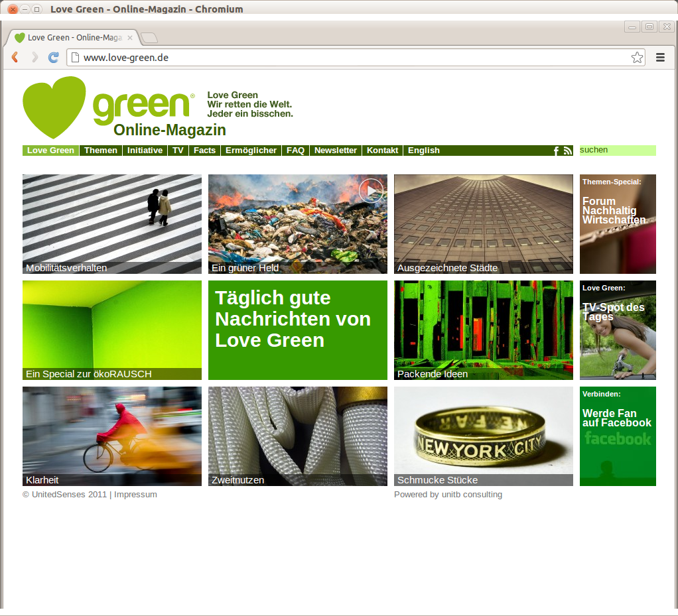Open the Ermöglicher menu item
Viewport: 678px width, 616px height.
click(x=251, y=151)
